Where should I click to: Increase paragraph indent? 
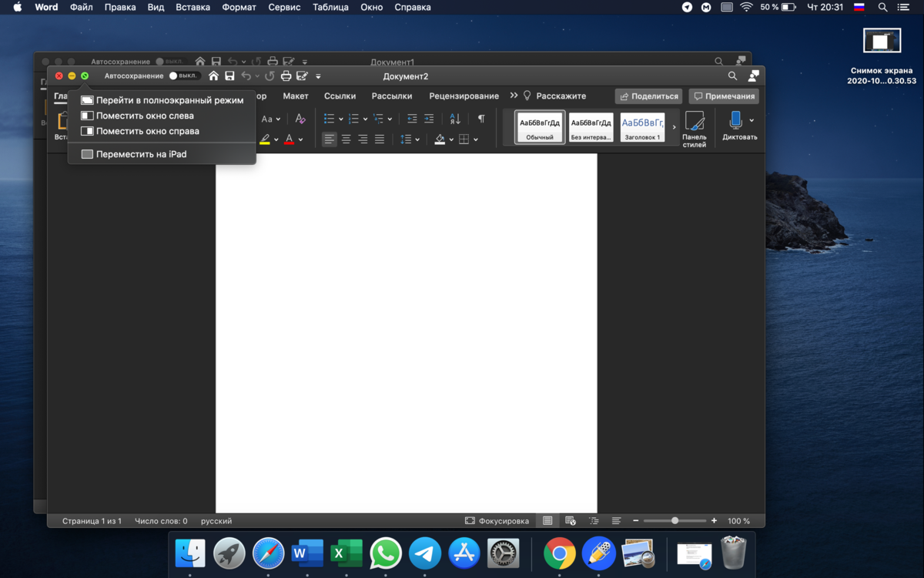(429, 119)
